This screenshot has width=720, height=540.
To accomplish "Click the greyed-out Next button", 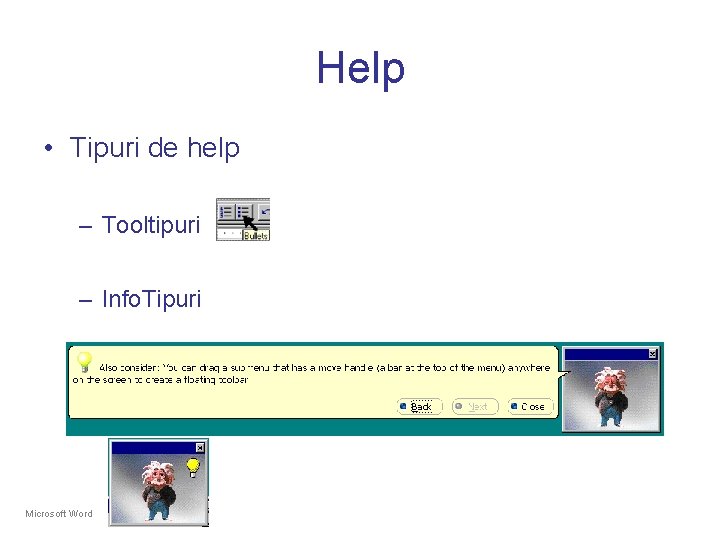I will [x=475, y=406].
